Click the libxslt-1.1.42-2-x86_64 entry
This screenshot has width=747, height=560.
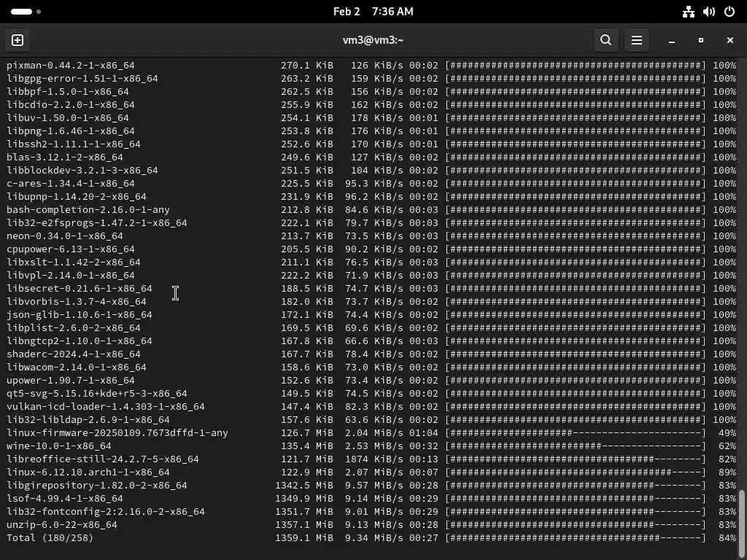(x=74, y=262)
